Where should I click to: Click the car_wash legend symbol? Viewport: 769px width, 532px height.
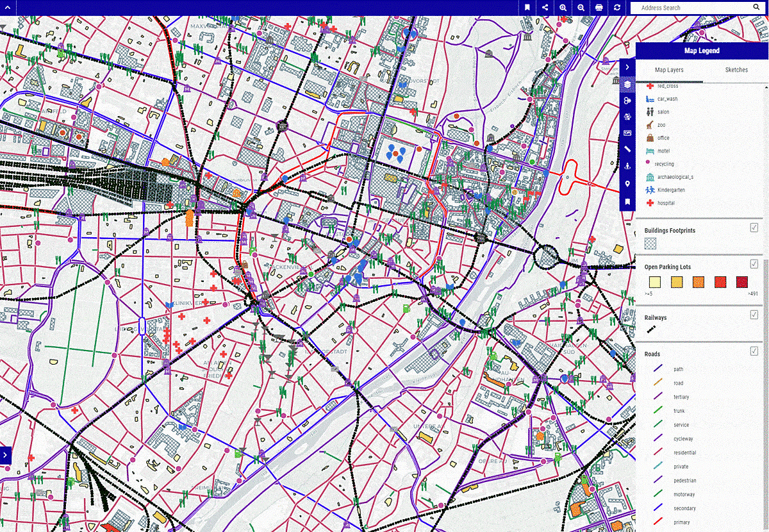(x=650, y=99)
